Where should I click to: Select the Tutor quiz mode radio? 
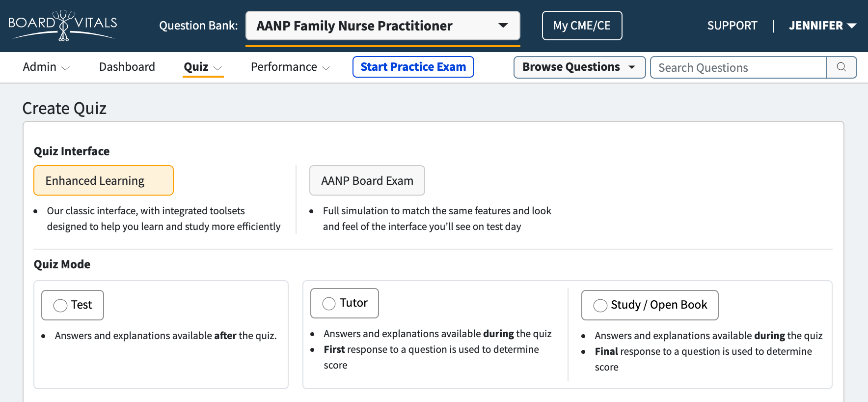329,303
